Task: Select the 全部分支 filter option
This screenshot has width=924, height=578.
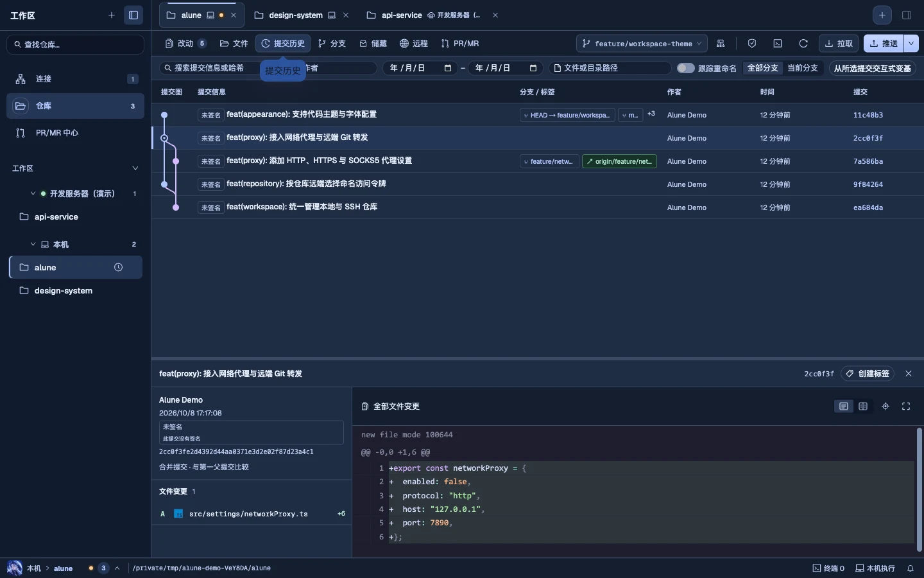Action: (763, 68)
